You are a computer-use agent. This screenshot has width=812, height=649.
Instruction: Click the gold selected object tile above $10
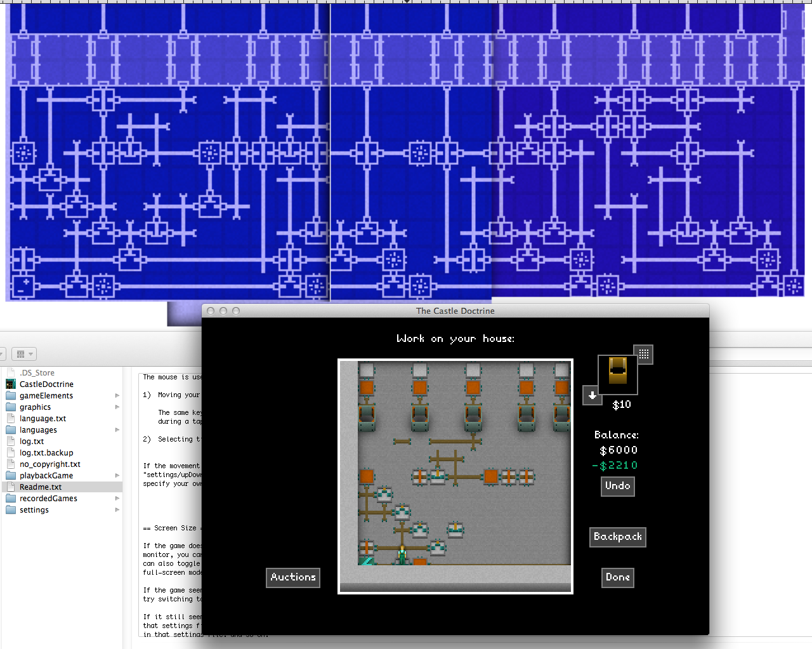point(618,375)
